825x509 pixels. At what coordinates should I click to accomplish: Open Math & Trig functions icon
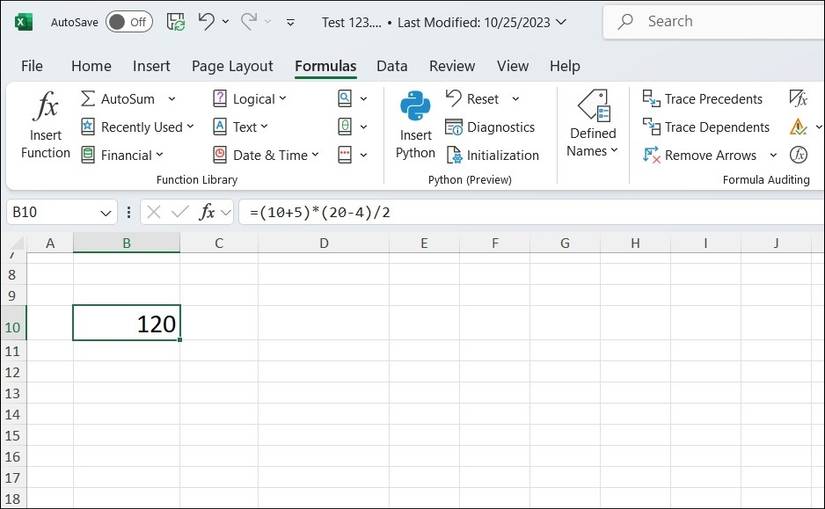[x=345, y=127]
